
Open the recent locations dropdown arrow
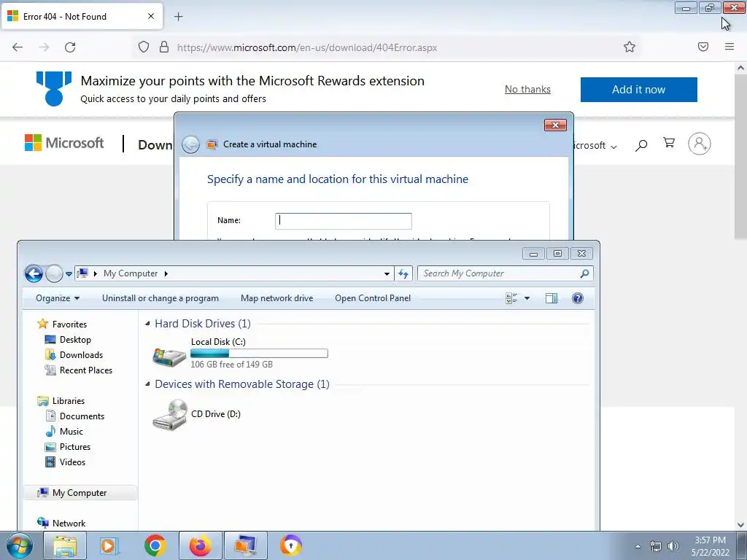pyautogui.click(x=69, y=274)
